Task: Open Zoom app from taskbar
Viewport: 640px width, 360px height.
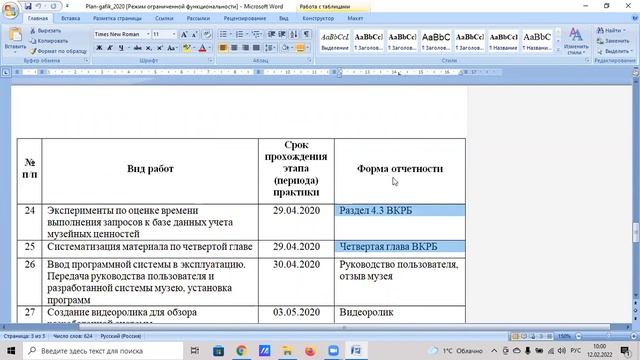Action: [333, 351]
